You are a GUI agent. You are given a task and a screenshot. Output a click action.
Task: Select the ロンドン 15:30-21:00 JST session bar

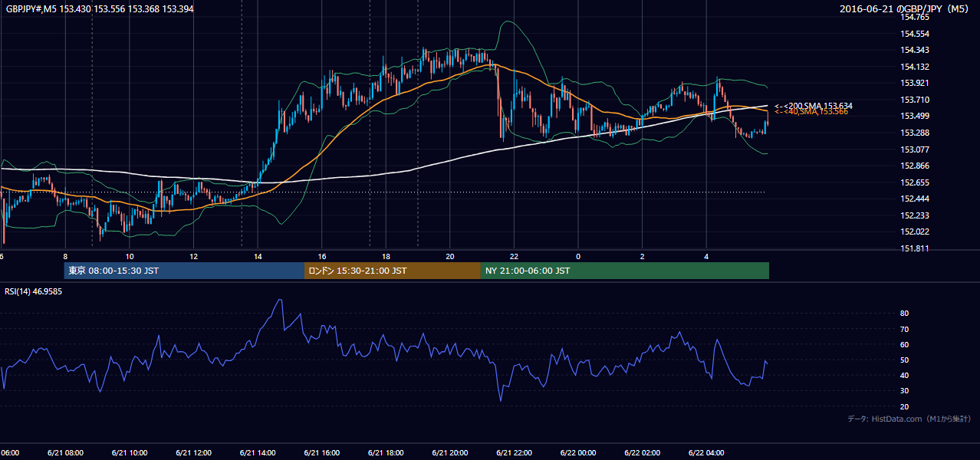point(393,271)
